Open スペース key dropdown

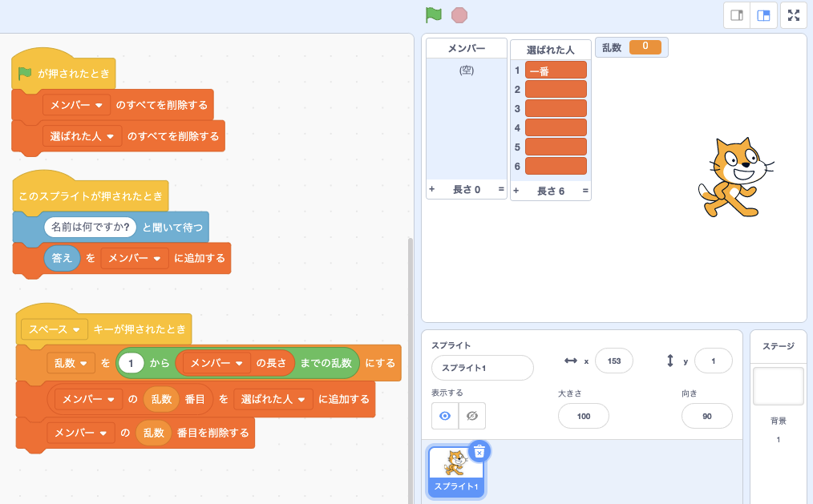pyautogui.click(x=55, y=329)
